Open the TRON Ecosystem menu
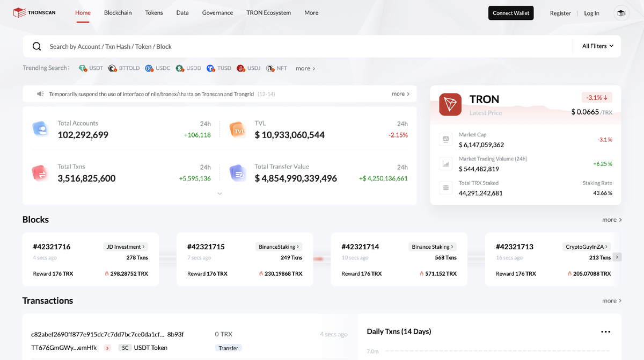The width and height of the screenshot is (644, 360). pos(268,13)
